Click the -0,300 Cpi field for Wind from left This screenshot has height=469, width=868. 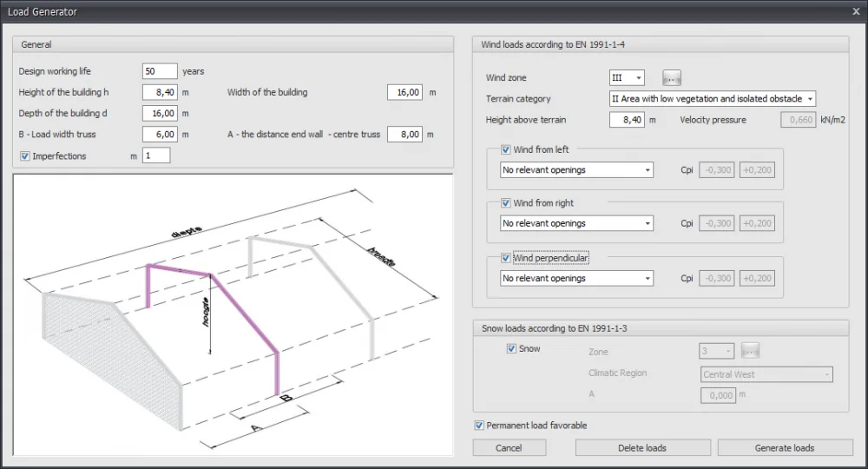pyautogui.click(x=717, y=170)
